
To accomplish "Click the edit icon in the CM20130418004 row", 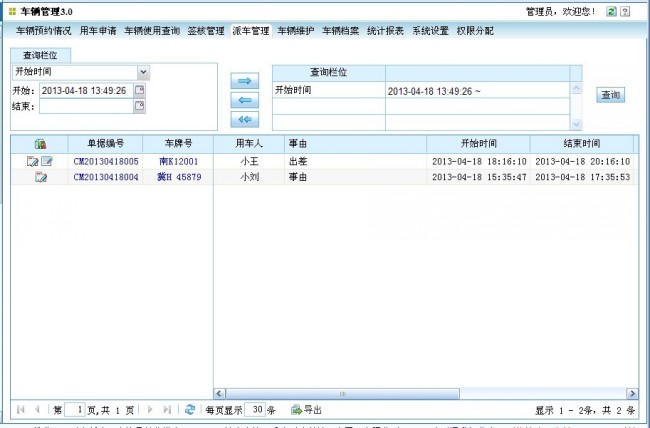I will coord(40,177).
